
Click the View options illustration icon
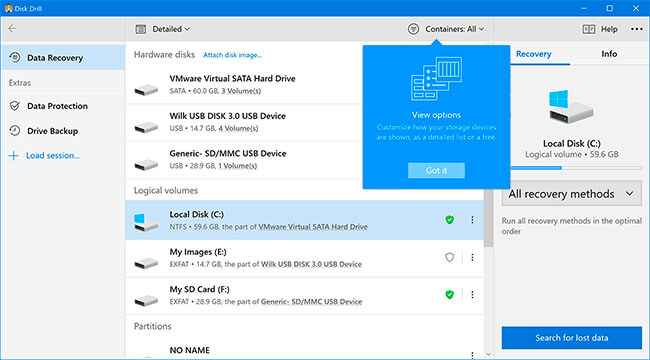coord(436,79)
